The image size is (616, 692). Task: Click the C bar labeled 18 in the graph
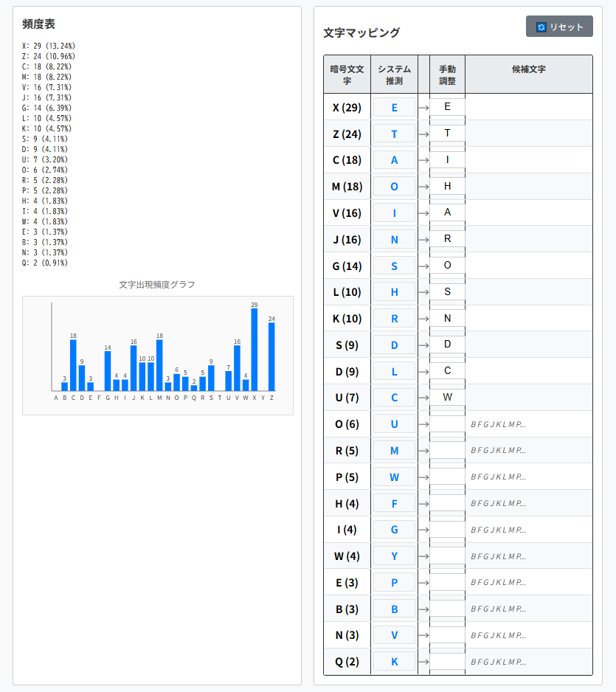[73, 365]
